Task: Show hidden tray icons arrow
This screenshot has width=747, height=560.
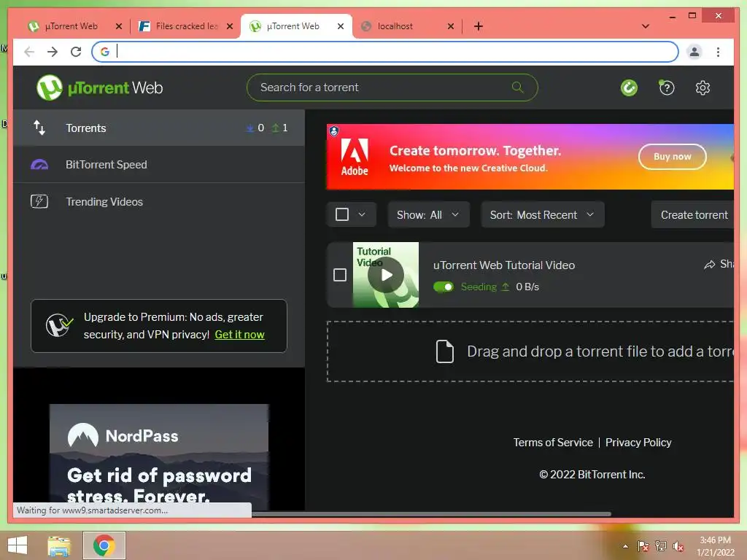Action: pos(625,545)
